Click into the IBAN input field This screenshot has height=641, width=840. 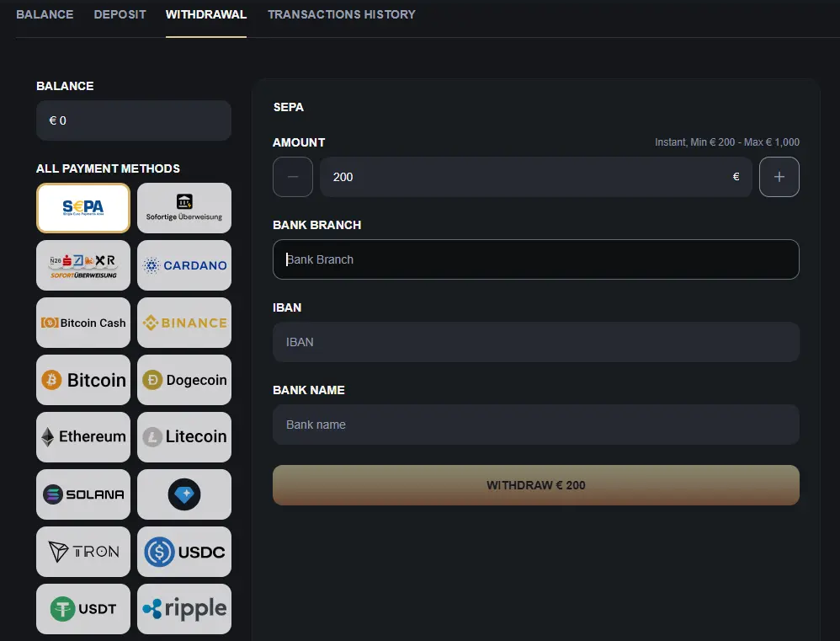pyautogui.click(x=535, y=342)
